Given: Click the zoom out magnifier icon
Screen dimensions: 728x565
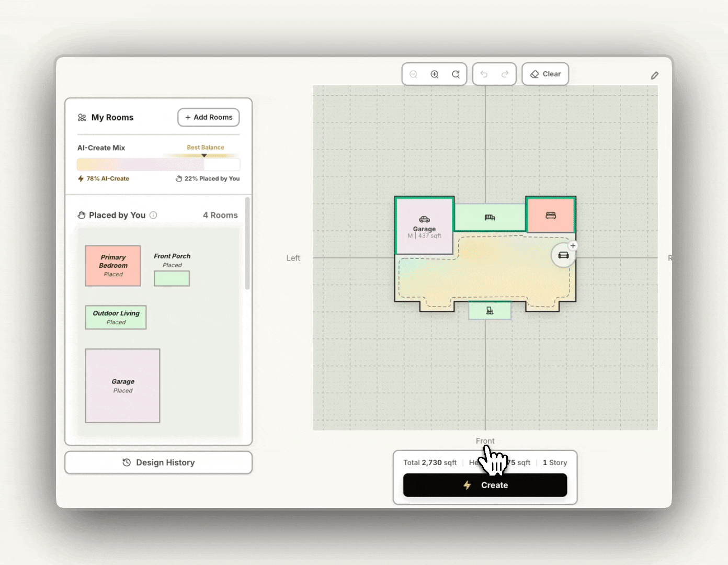Looking at the screenshot, I should (x=413, y=74).
